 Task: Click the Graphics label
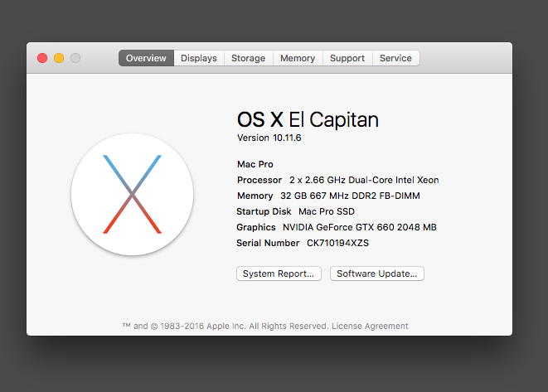256,227
